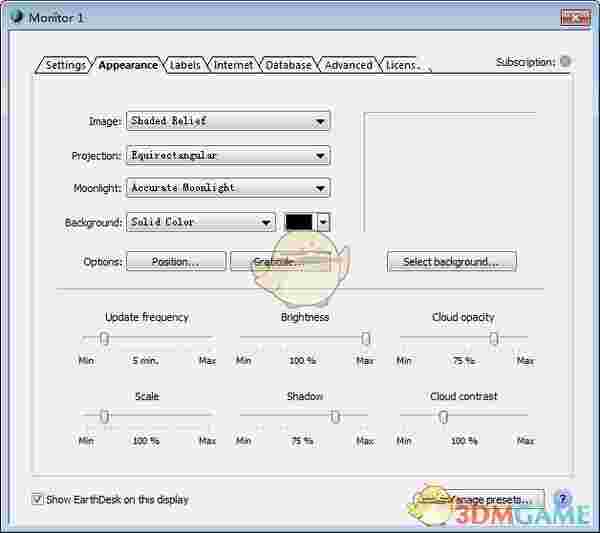Expand the color swatch dropdown arrow
This screenshot has height=533, width=600.
(323, 222)
